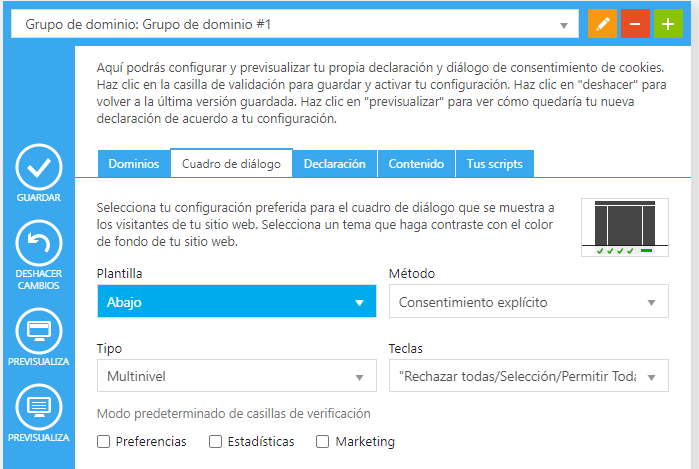
Task: Click the Deshacer Cambios undo icon
Action: (39, 243)
